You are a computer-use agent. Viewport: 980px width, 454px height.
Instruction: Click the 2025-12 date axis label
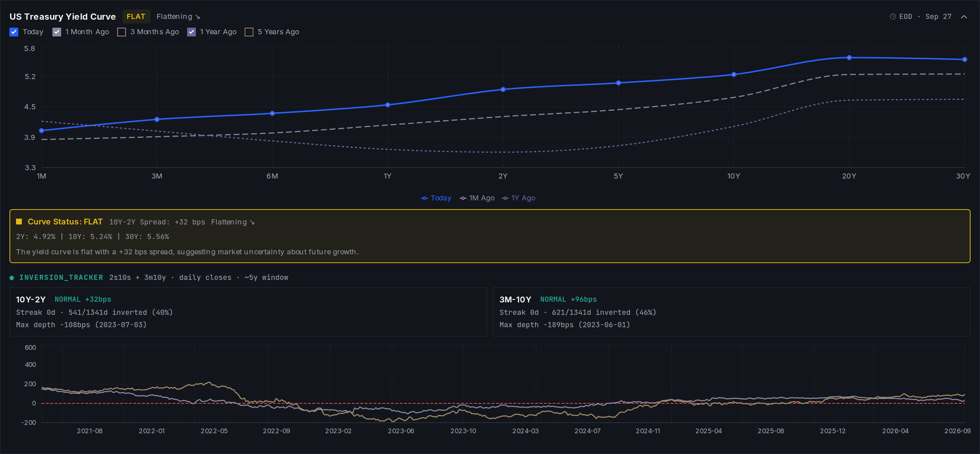(x=833, y=431)
